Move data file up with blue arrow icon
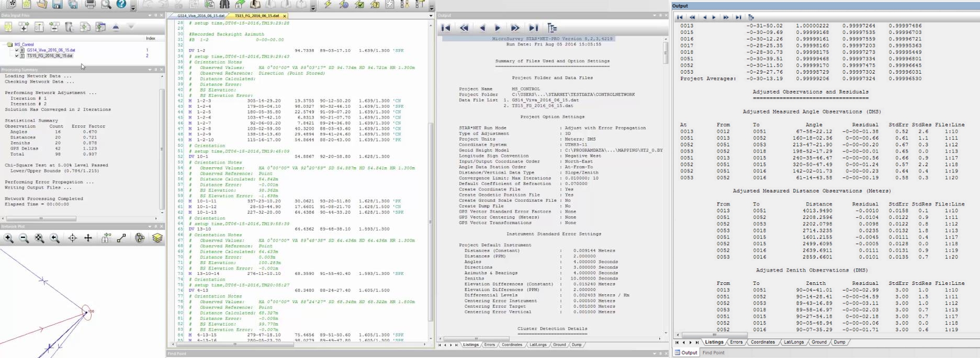This screenshot has width=980, height=358. pos(116,27)
